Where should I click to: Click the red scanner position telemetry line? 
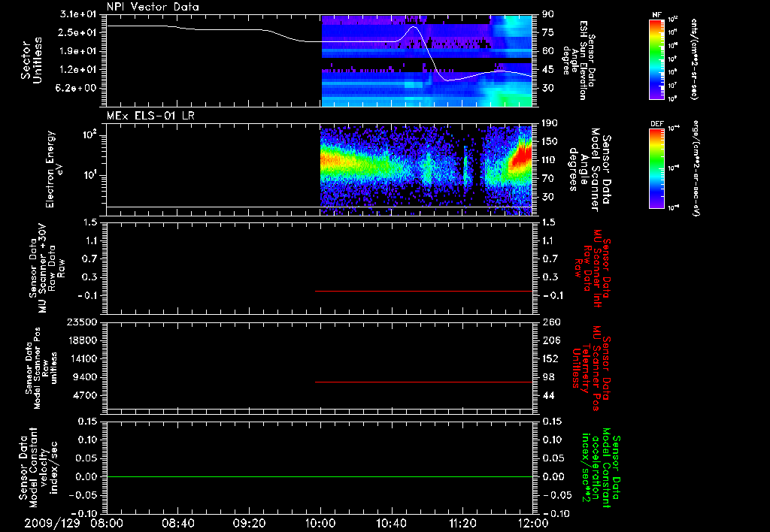424,382
